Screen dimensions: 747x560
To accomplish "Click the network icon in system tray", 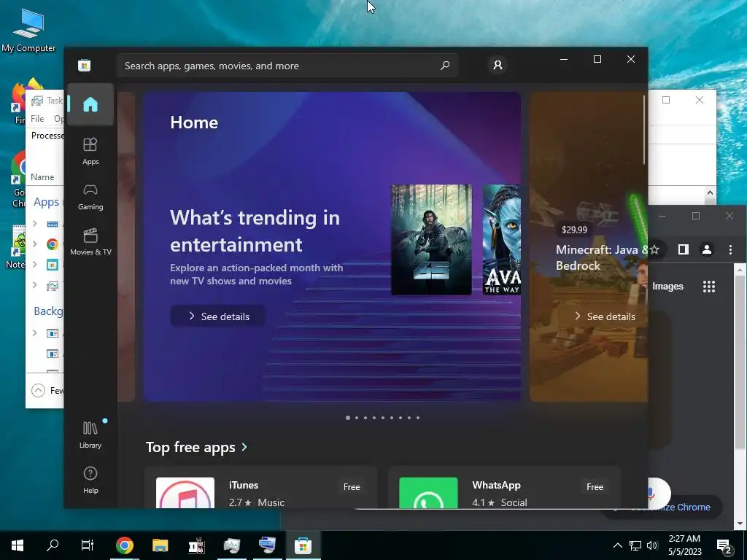I will [635, 545].
